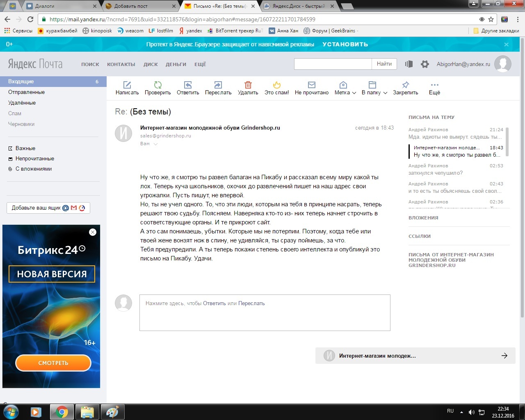Switch to the Диалоги browser tab

[x=61, y=6]
